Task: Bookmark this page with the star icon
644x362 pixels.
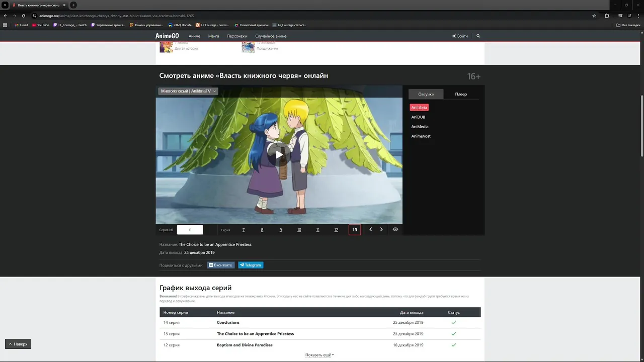Action: 594,16
